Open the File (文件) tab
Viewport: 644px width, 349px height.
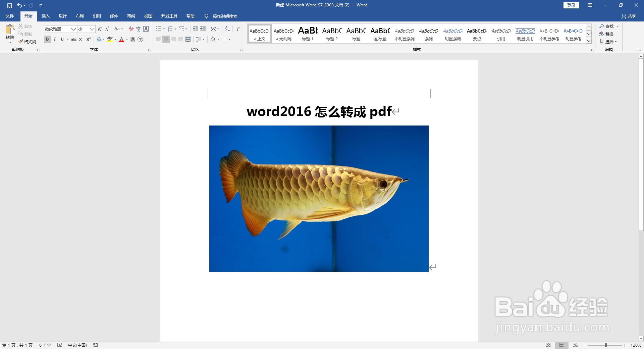tap(10, 16)
